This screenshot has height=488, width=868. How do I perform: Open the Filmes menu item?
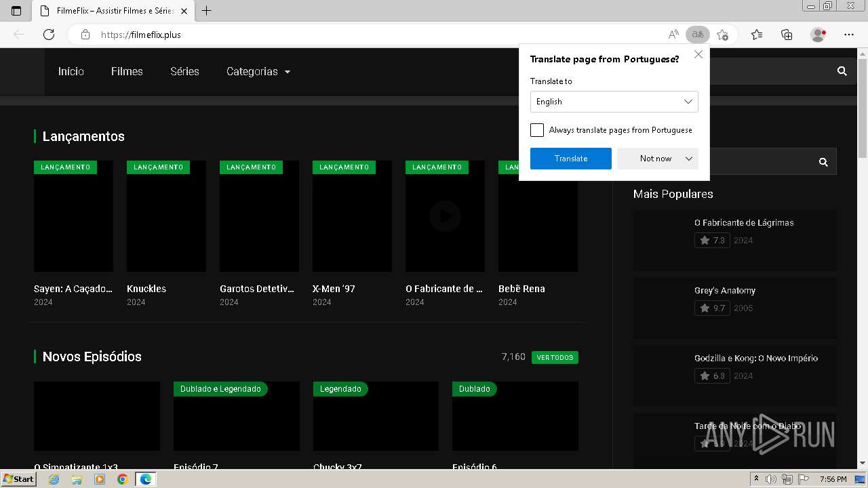coord(127,71)
